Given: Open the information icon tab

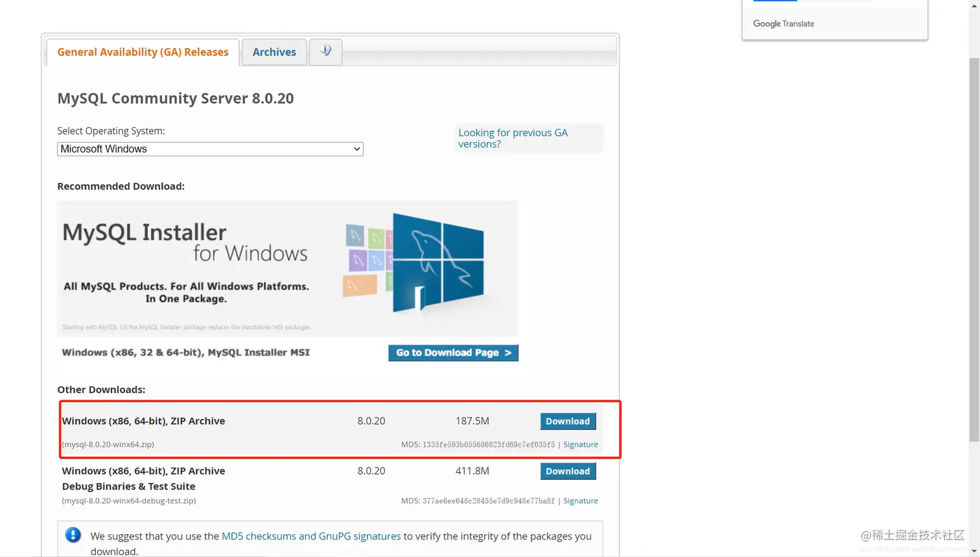Looking at the screenshot, I should point(325,51).
